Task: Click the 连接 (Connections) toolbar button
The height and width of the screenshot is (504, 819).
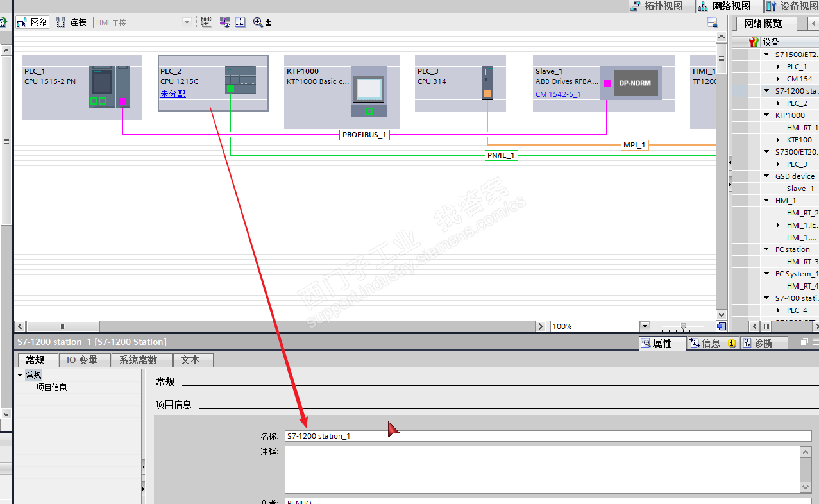Action: (71, 22)
